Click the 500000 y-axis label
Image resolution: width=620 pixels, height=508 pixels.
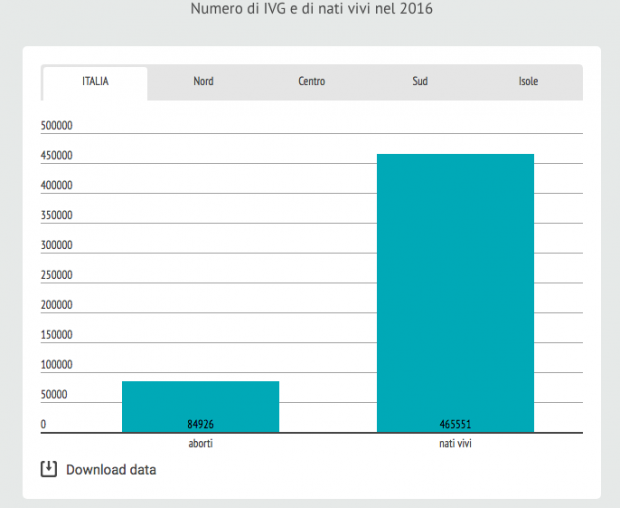coord(57,126)
